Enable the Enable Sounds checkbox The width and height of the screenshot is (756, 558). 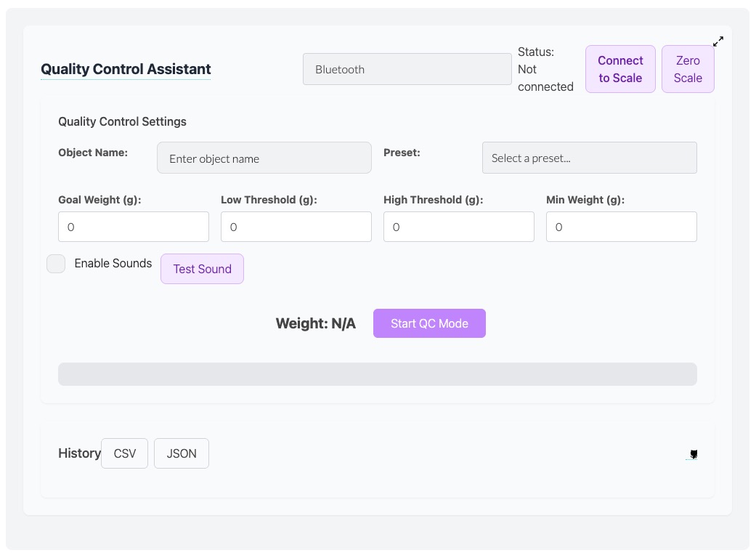56,264
